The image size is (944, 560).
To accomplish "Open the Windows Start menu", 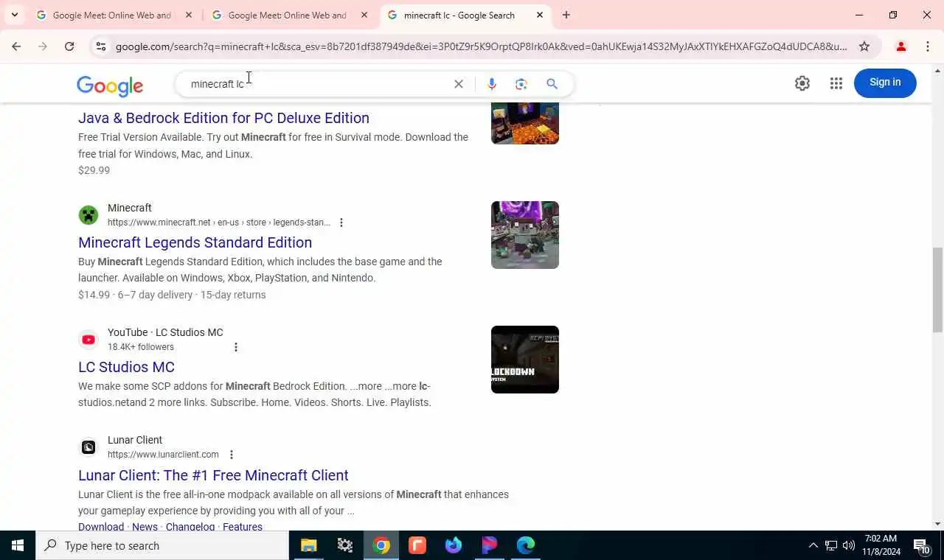I will [x=18, y=545].
